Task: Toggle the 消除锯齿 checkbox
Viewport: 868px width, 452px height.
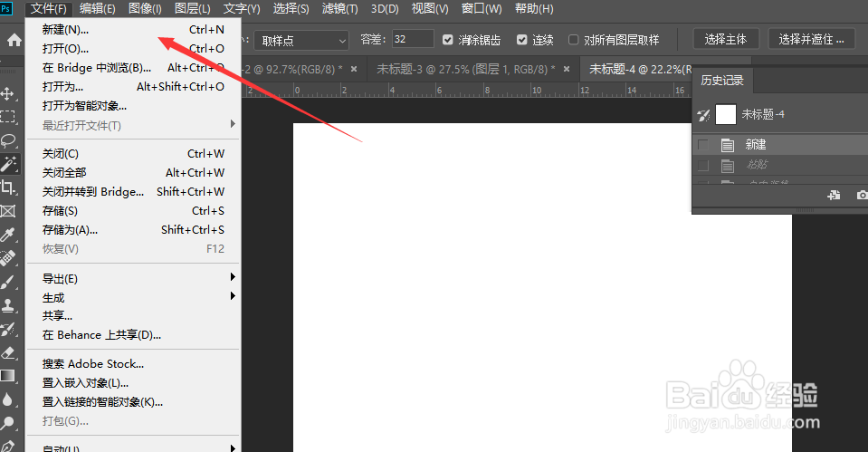Action: 447,40
